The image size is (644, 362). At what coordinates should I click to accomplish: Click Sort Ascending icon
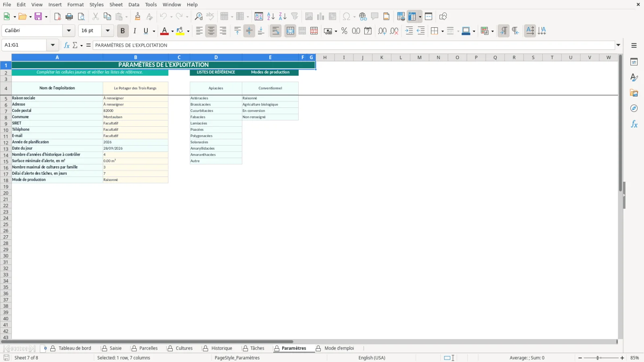pyautogui.click(x=271, y=16)
